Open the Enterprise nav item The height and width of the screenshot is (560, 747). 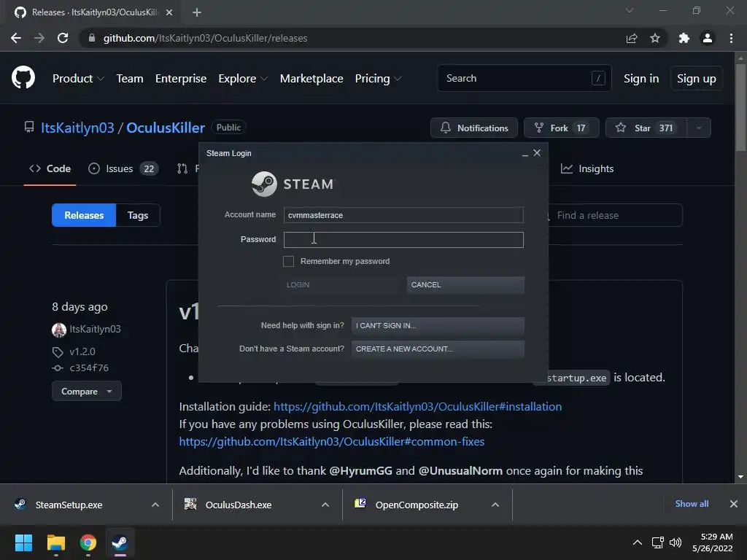pyautogui.click(x=181, y=79)
